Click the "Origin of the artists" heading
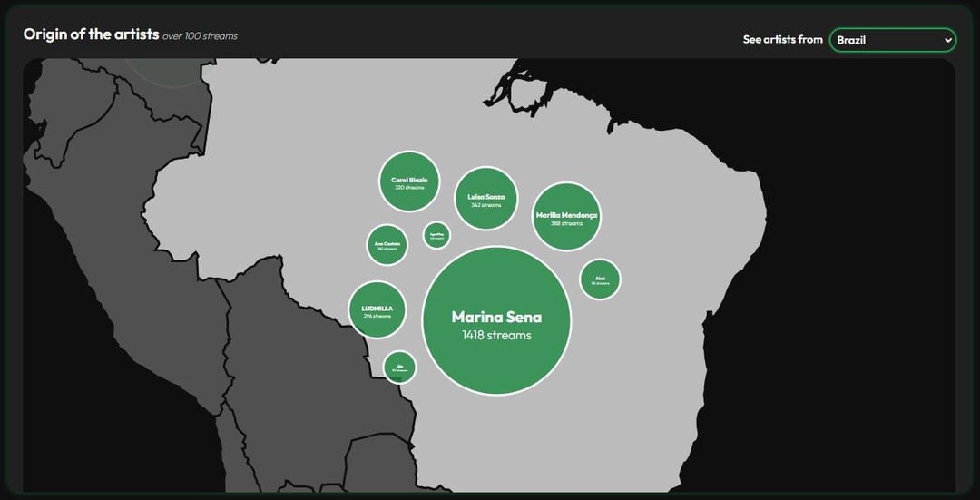This screenshot has height=500, width=980. 90,34
